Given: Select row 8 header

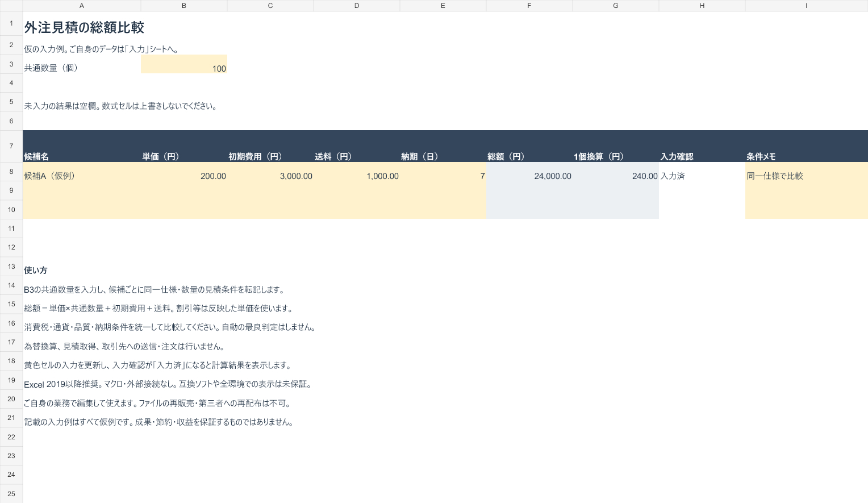Looking at the screenshot, I should click(11, 172).
